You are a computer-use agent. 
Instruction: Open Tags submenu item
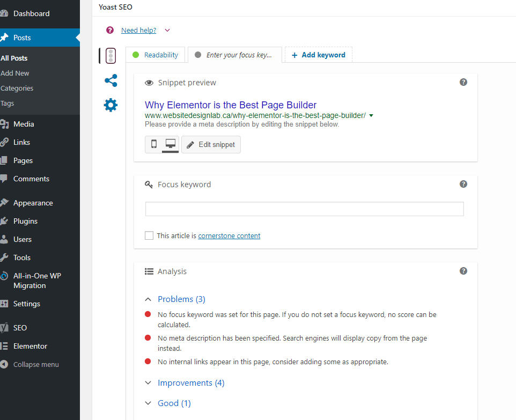coord(7,104)
